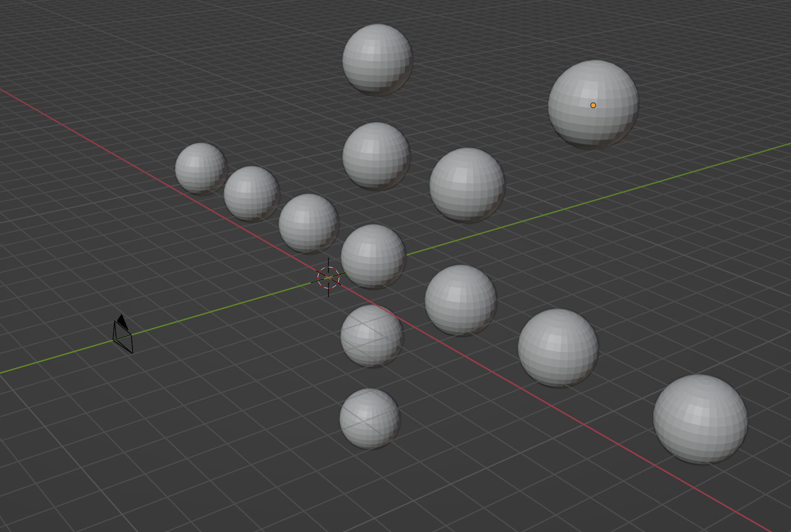Select the camera object on the green axis
The height and width of the screenshot is (532, 791).
point(123,338)
